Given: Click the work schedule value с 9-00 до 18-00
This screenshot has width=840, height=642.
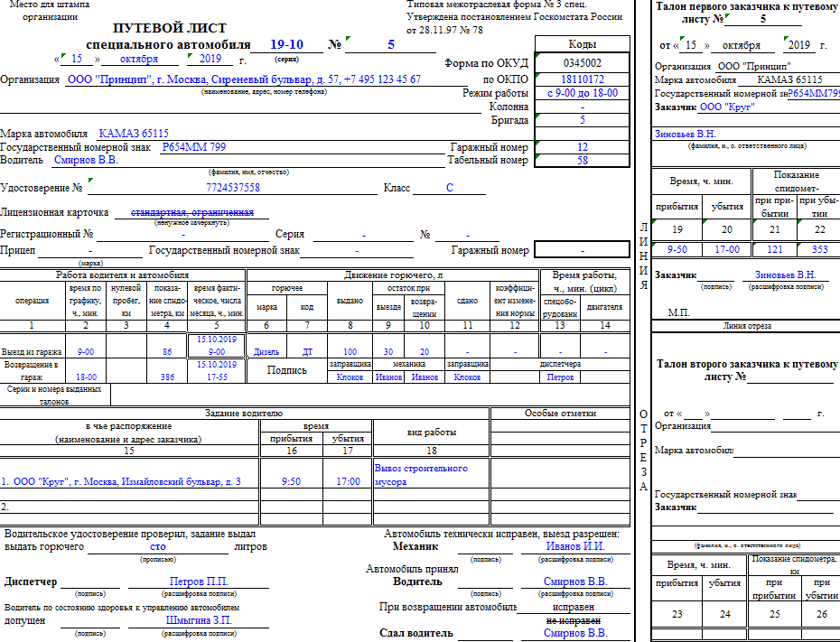Looking at the screenshot, I should point(583,93).
